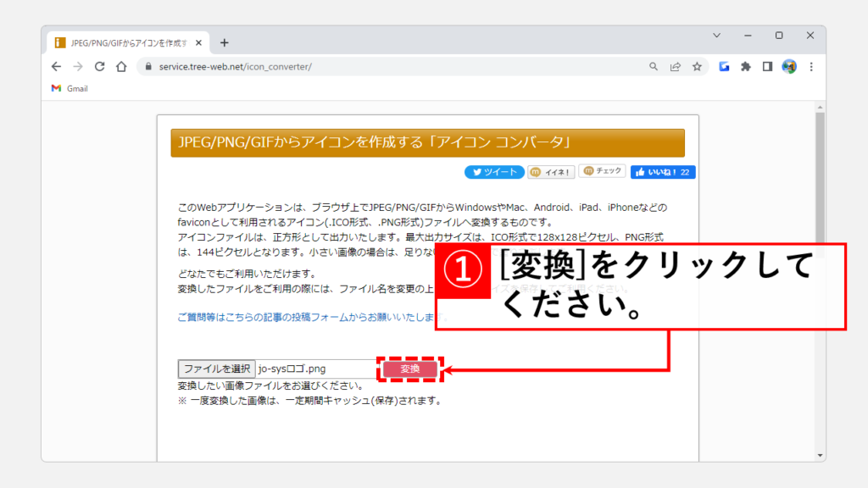Click the zoom magnifier icon in address bar

coord(654,66)
